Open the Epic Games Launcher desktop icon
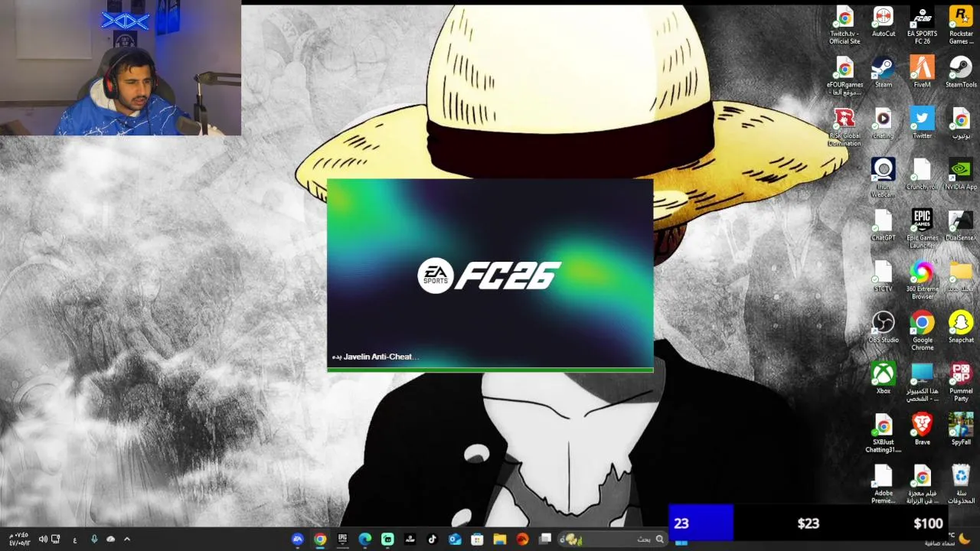Image resolution: width=980 pixels, height=551 pixels. pyautogui.click(x=923, y=230)
